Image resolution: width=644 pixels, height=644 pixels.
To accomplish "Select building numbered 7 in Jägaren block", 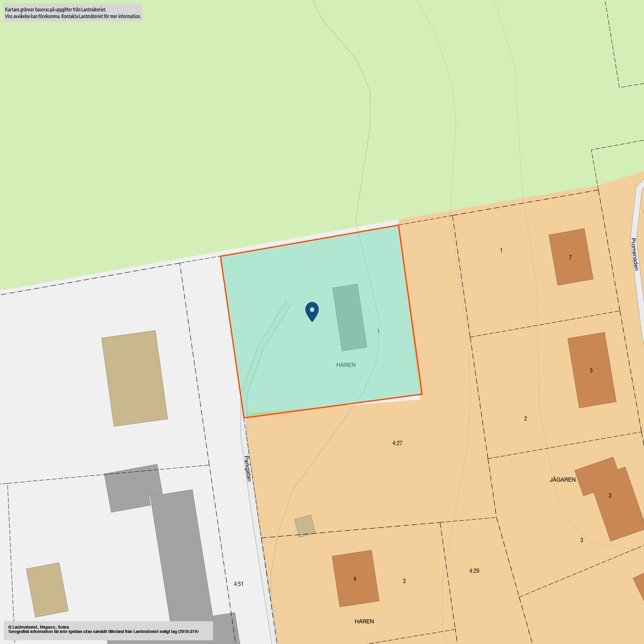I will (x=571, y=257).
